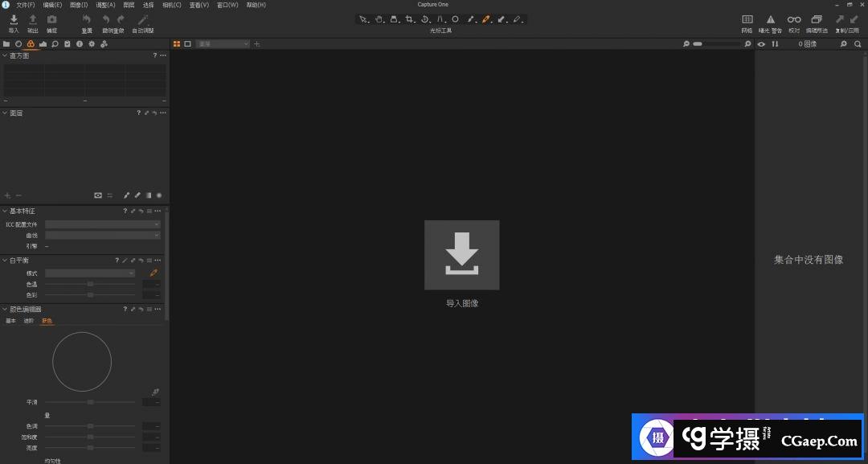Viewport: 868px width, 464px height.
Task: Switch to the color tool tab icon
Action: (x=31, y=44)
